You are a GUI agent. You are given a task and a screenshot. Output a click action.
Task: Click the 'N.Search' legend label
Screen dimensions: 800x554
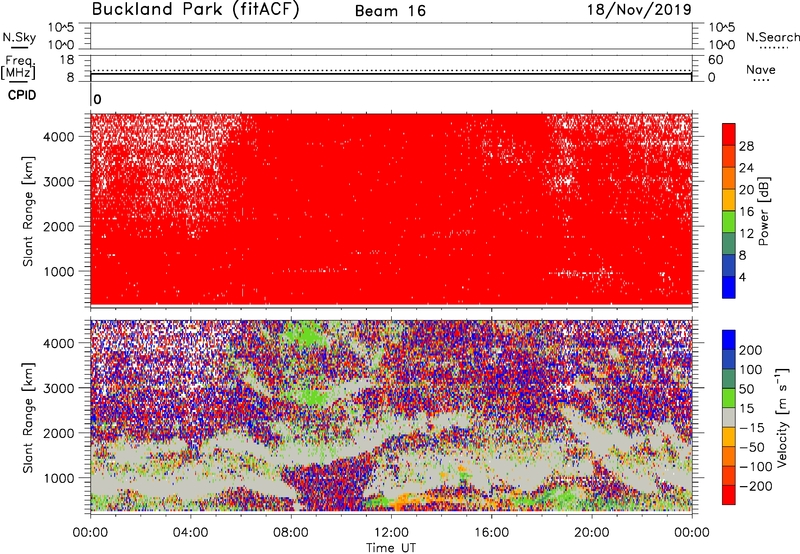(x=772, y=37)
